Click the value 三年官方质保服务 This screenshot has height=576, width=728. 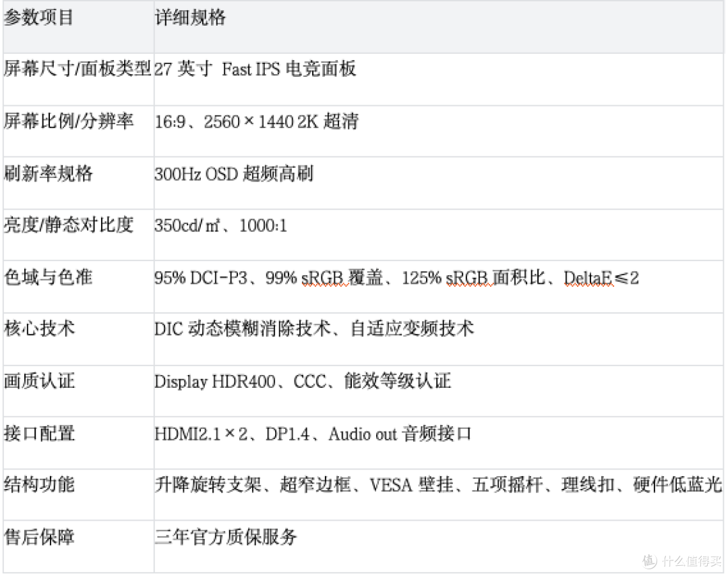tap(226, 537)
